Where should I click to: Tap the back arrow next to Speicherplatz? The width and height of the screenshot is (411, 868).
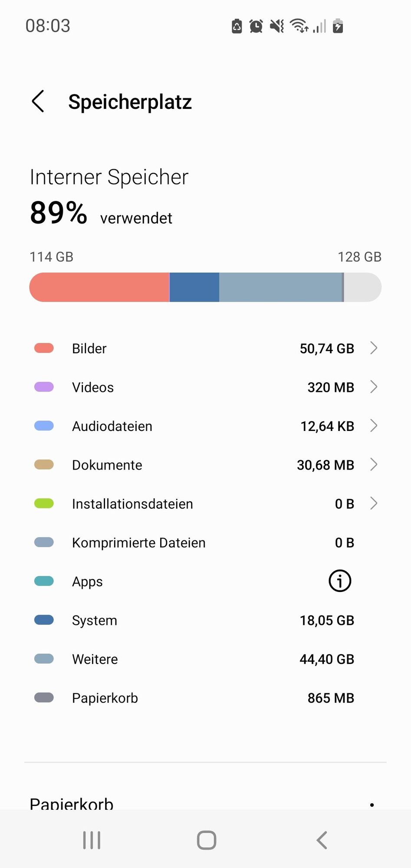point(38,102)
